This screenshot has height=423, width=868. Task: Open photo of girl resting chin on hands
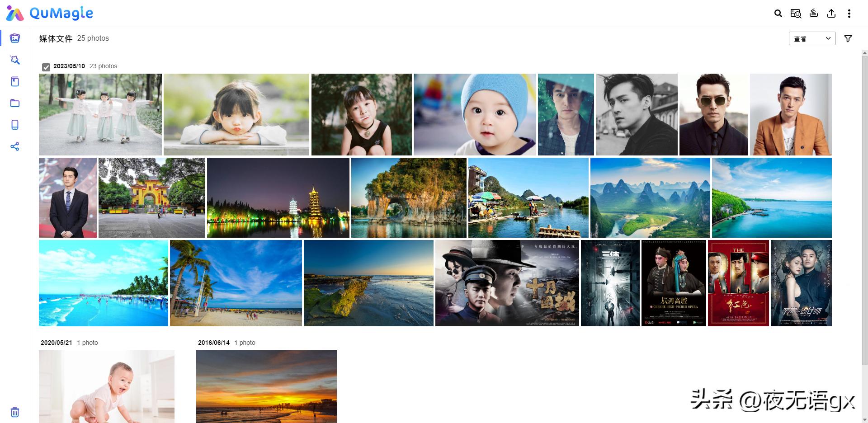coord(236,114)
